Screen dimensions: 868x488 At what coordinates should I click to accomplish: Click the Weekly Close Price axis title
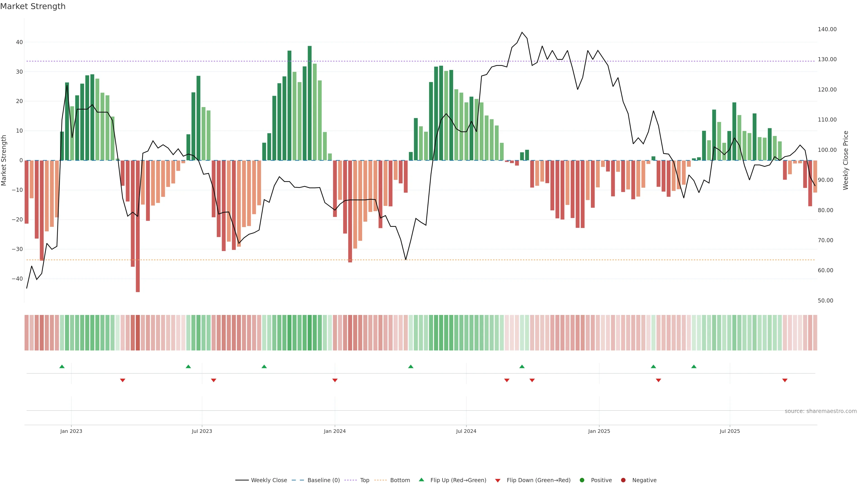(846, 160)
